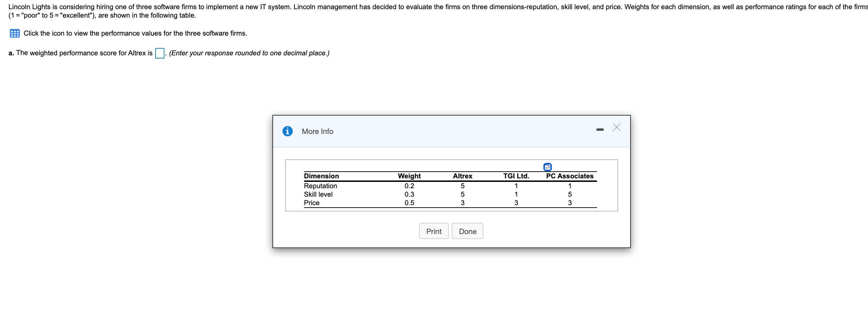Click the Dimension column header
The width and height of the screenshot is (868, 313).
point(321,176)
